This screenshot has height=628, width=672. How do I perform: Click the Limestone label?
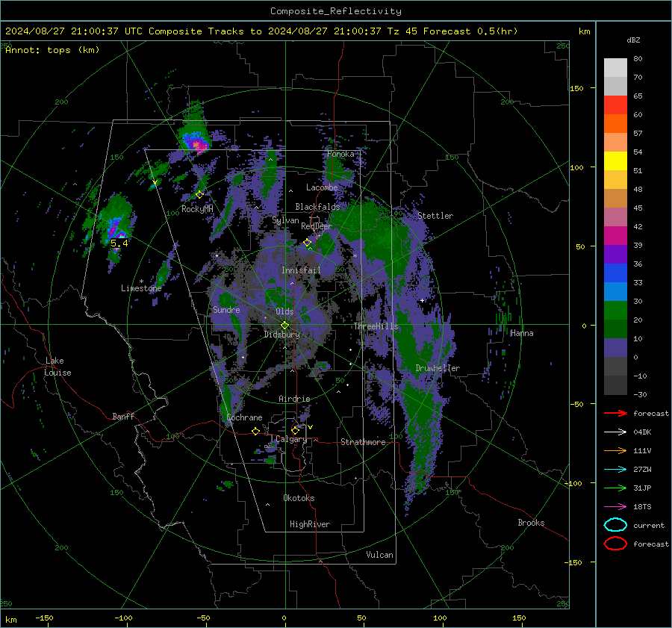click(141, 288)
